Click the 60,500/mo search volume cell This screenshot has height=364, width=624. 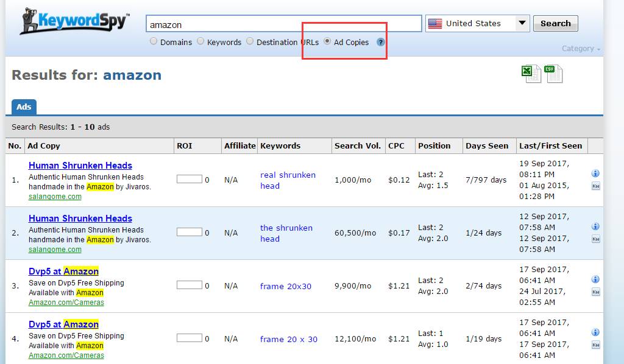[355, 233]
